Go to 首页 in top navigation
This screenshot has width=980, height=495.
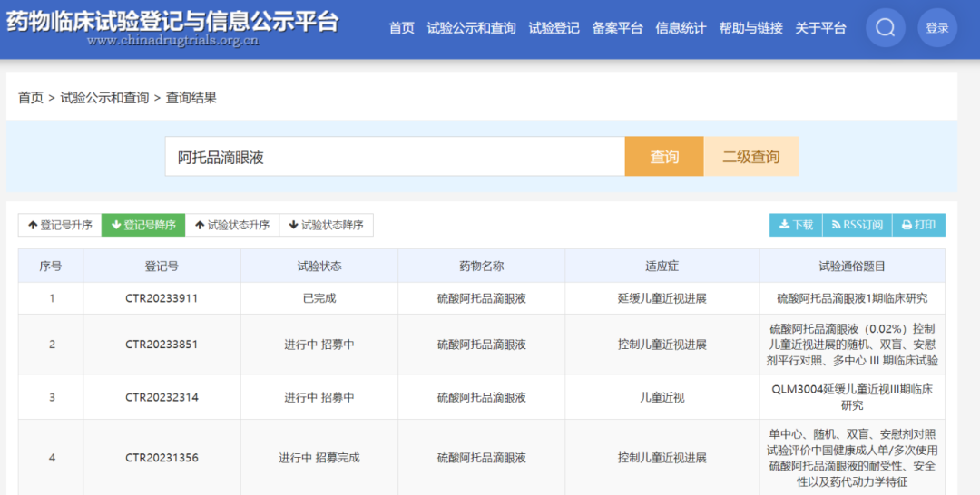[401, 28]
